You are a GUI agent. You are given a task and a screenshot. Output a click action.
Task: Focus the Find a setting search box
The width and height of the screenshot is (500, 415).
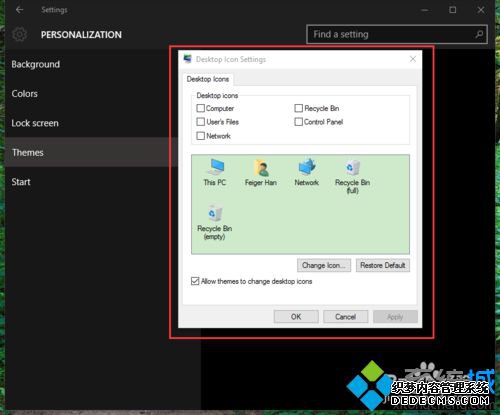(x=397, y=34)
